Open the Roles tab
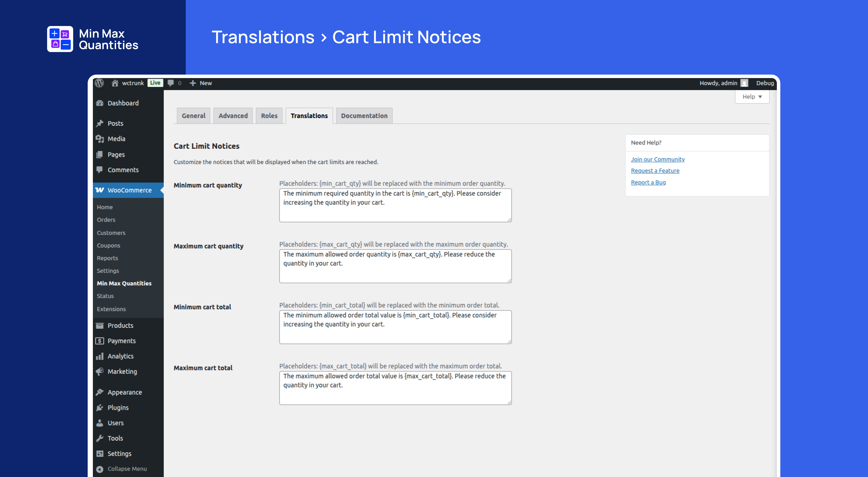868x477 pixels. click(269, 116)
